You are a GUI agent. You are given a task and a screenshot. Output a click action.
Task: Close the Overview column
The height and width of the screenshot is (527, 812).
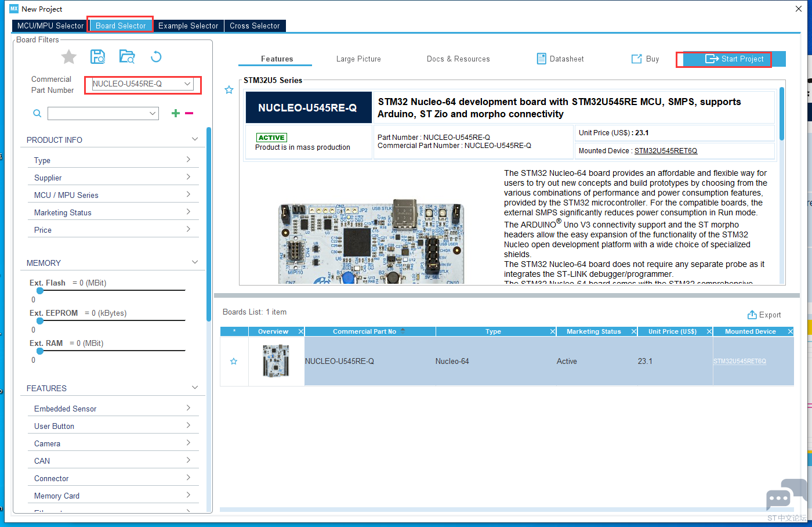pos(301,331)
